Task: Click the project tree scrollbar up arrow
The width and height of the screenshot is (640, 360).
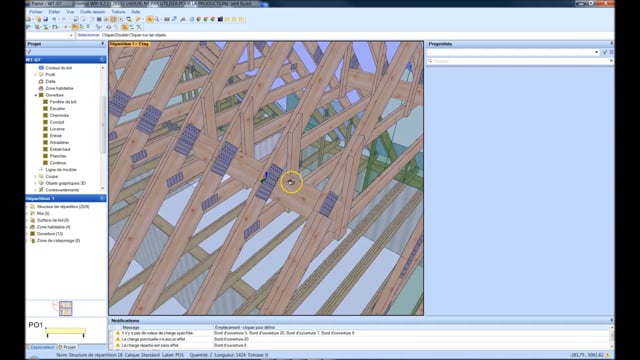Action: click(x=102, y=68)
